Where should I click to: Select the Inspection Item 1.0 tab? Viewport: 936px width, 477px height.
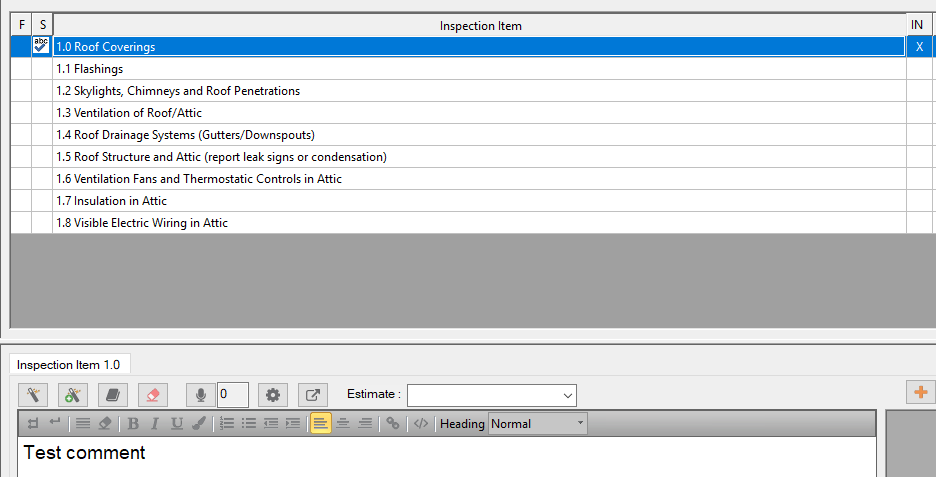tap(68, 365)
